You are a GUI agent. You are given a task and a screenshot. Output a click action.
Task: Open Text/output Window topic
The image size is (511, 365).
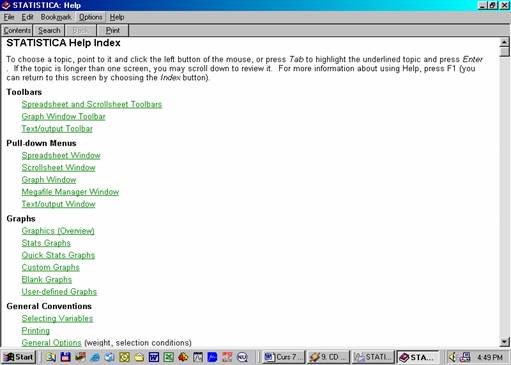(58, 204)
